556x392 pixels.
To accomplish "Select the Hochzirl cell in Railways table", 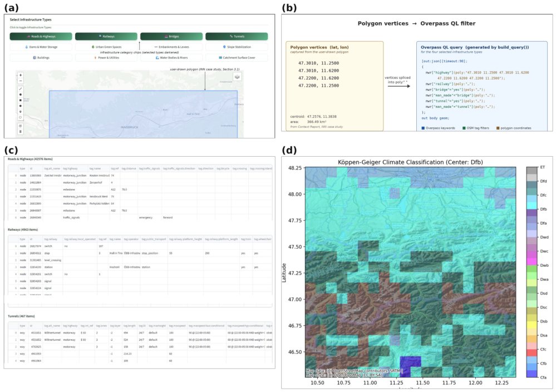I will pyautogui.click(x=114, y=267).
